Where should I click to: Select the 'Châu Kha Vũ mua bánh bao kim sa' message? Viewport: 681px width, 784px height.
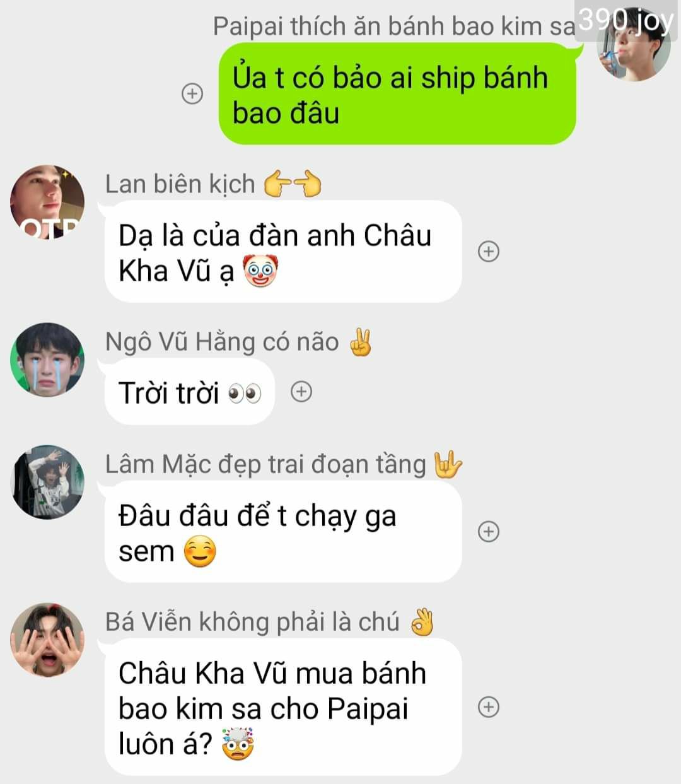[283, 707]
